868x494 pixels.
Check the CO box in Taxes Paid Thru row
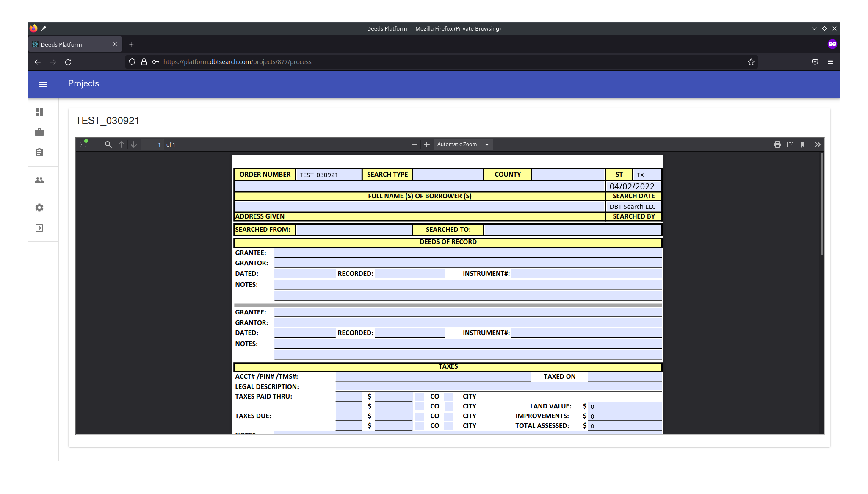419,397
